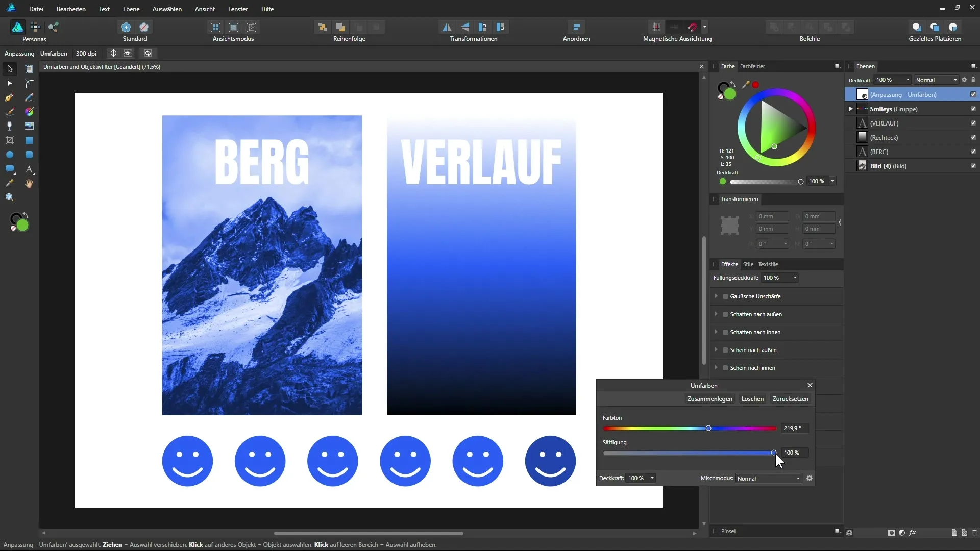Image resolution: width=980 pixels, height=551 pixels.
Task: Select the Rectangle shape tool
Action: coord(29,140)
